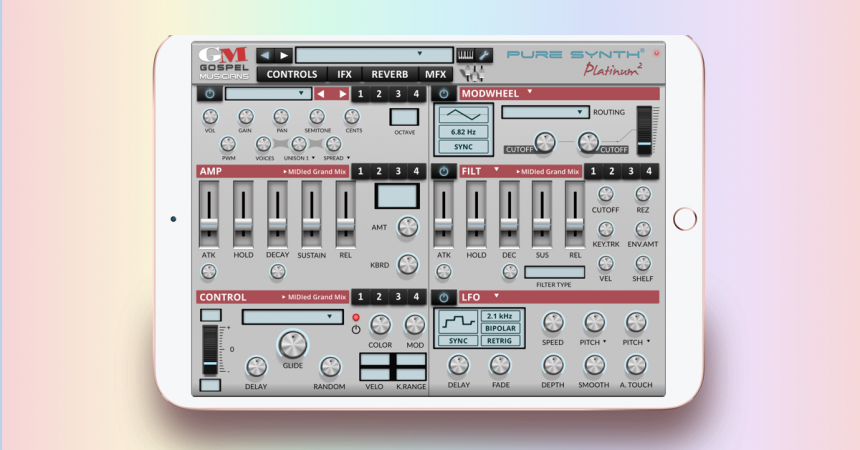The height and width of the screenshot is (450, 860).
Task: Toggle the modwheel SYNC button under 6.82 Hz
Action: point(463,147)
